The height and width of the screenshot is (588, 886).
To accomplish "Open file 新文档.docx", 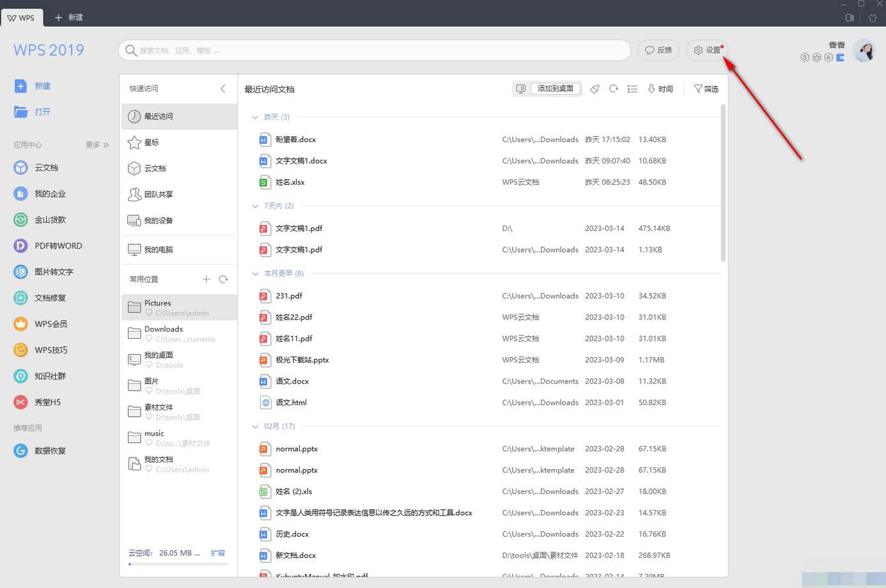I will pos(295,555).
